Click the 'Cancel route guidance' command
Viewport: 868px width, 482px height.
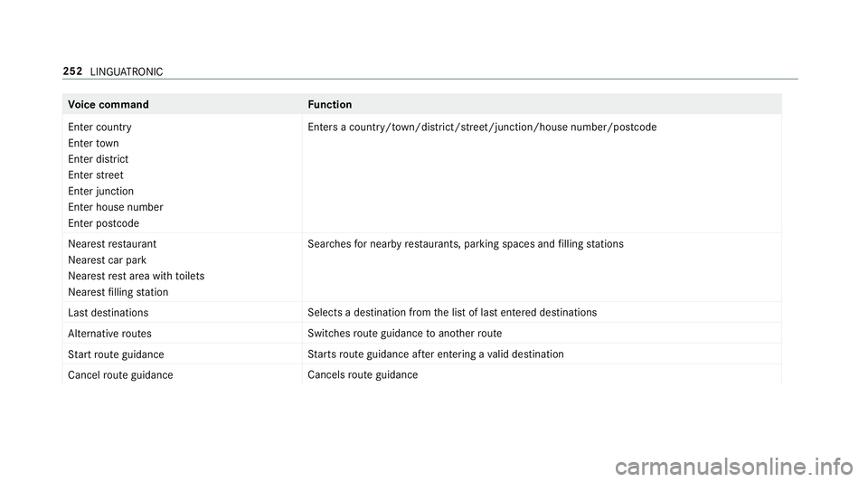[x=120, y=375]
